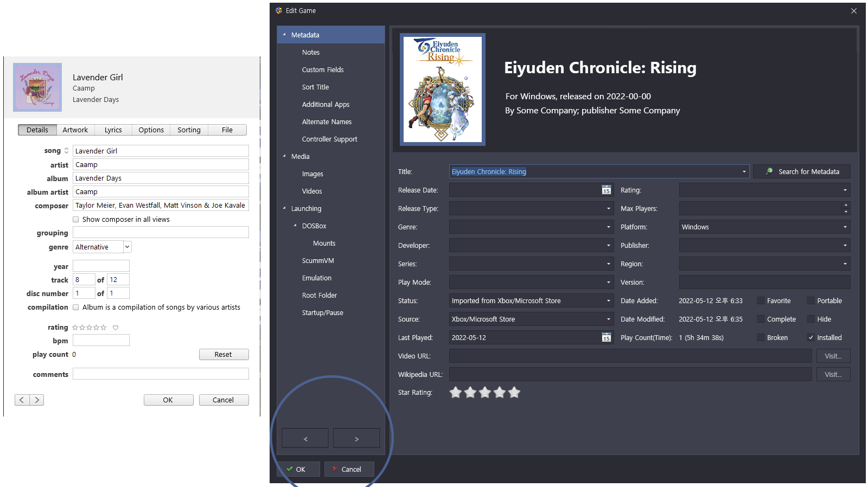Screen dimensions: 868x487
Task: Click the iTunes song rating stars
Action: pos(90,328)
